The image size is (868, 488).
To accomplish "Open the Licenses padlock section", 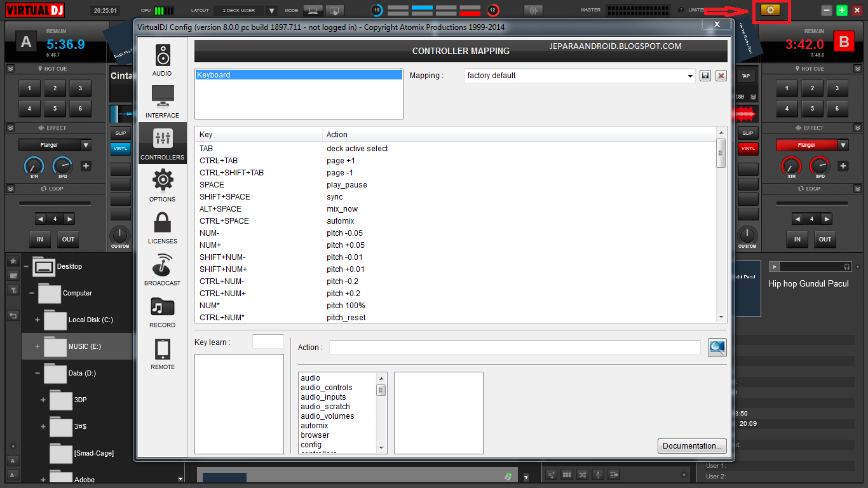I will 163,227.
